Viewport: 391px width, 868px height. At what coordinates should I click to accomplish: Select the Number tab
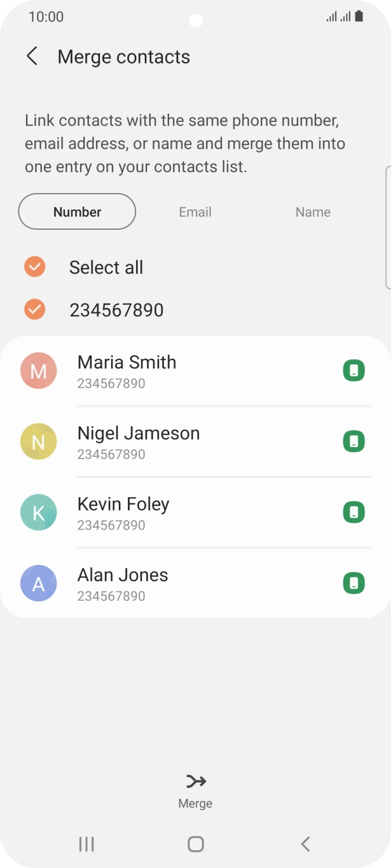coord(78,212)
